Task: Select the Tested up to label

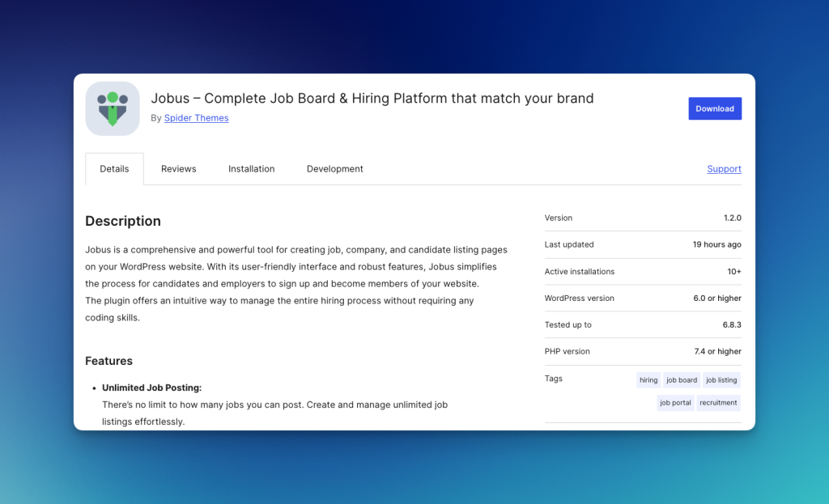Action: pos(568,325)
